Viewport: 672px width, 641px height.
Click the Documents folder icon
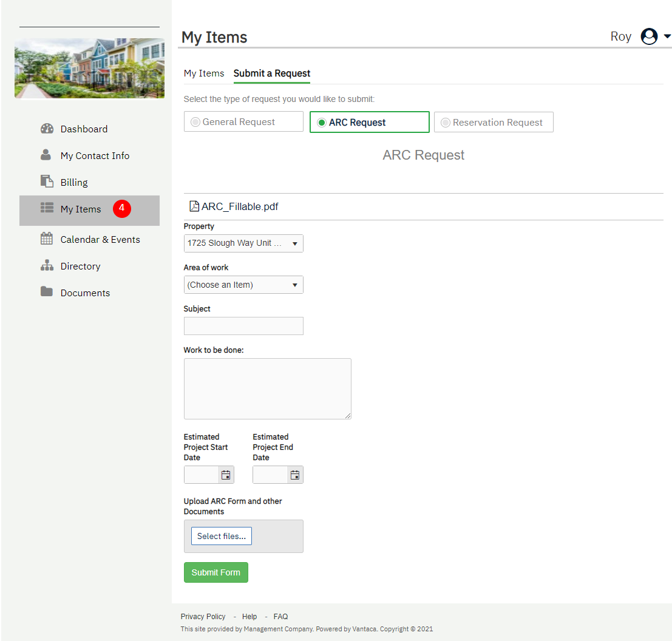[47, 292]
